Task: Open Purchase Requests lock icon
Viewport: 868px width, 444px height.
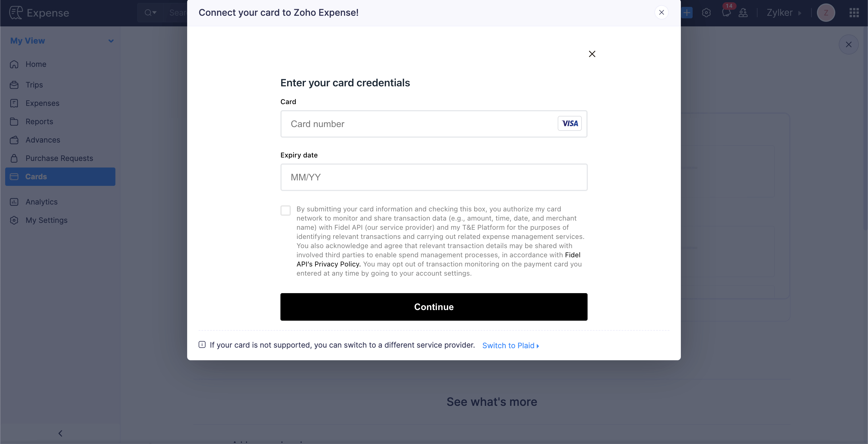Action: coord(14,158)
